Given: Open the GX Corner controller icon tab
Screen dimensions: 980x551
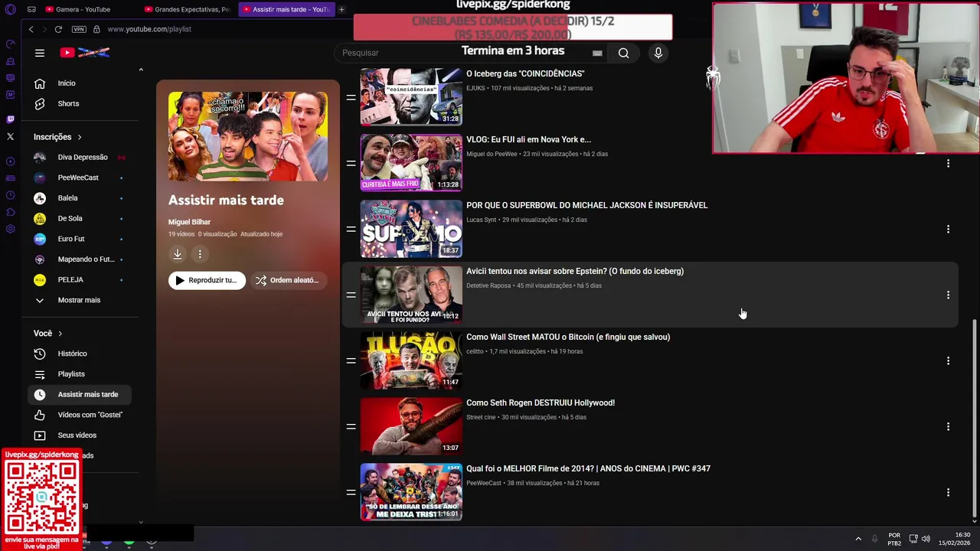Looking at the screenshot, I should 31,9.
